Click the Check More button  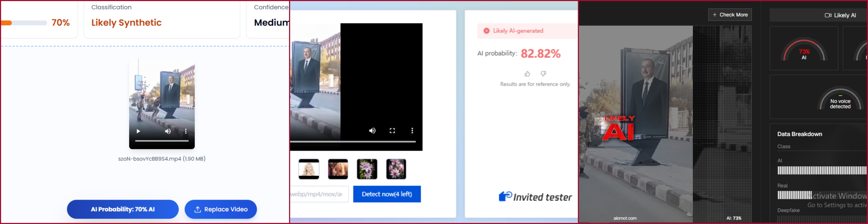[x=730, y=15]
